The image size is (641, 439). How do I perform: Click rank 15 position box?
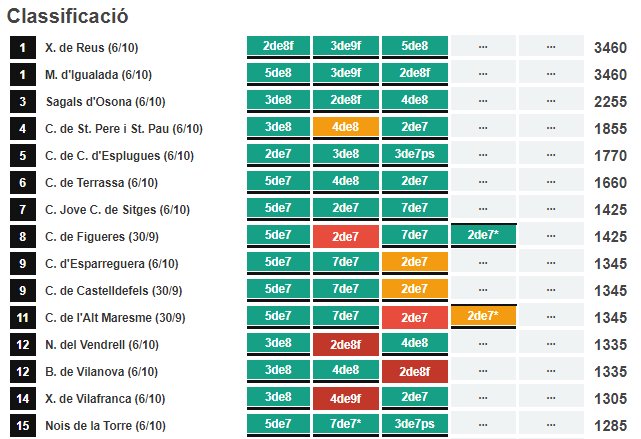point(23,425)
